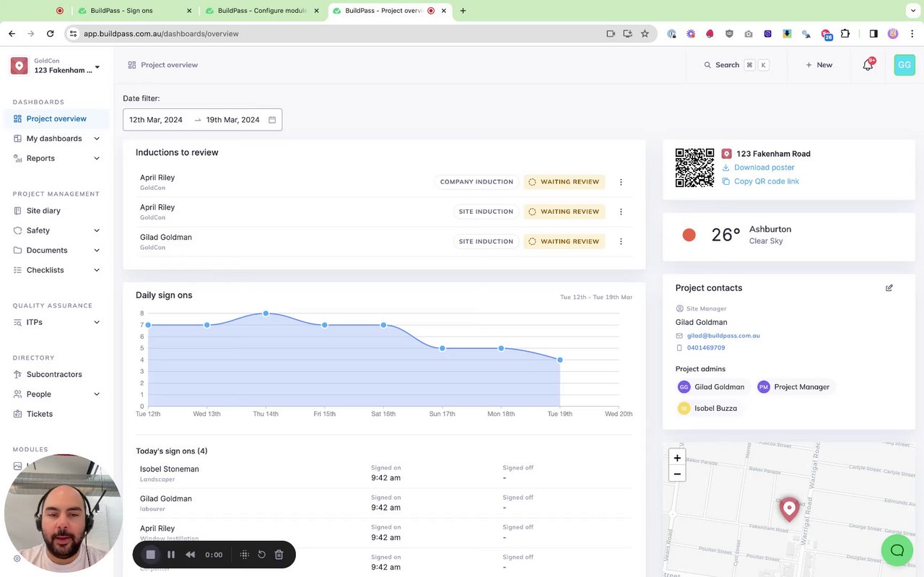Click the start date 12th Mar, 2024
This screenshot has height=577, width=924.
(156, 120)
